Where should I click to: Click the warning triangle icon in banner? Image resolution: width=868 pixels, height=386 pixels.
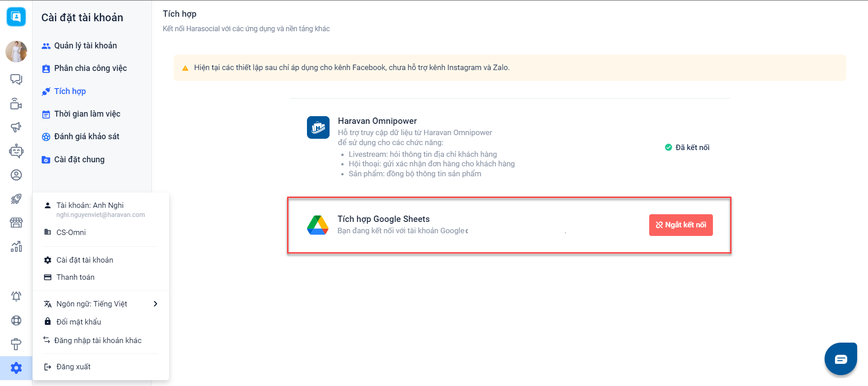[x=185, y=68]
